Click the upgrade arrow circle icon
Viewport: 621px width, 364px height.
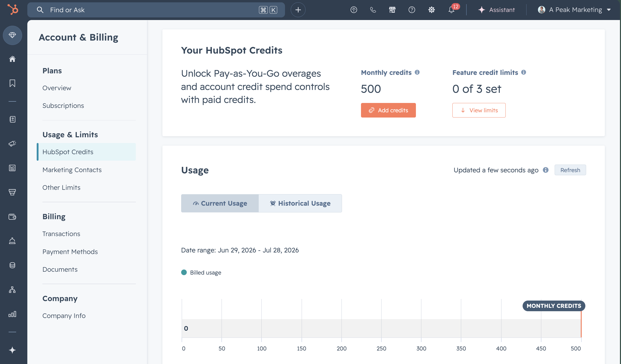353,10
